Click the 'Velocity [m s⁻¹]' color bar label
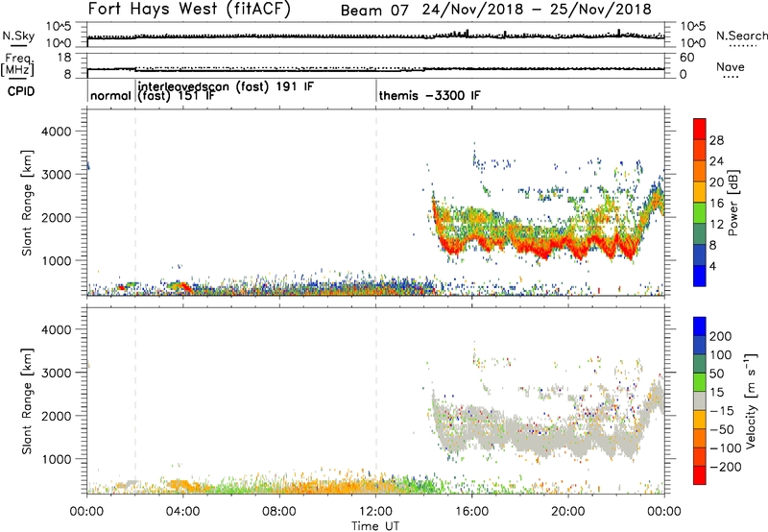 [x=751, y=400]
